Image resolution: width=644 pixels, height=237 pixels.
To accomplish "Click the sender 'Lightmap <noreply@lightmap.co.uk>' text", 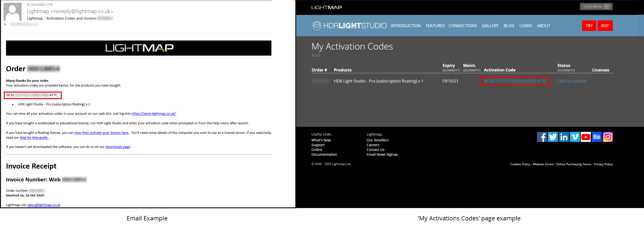I will (x=70, y=11).
